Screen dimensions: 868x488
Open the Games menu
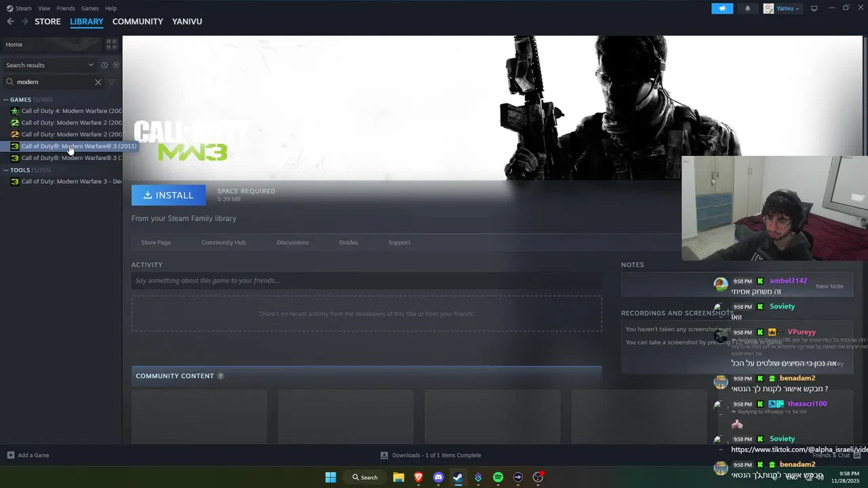(90, 8)
